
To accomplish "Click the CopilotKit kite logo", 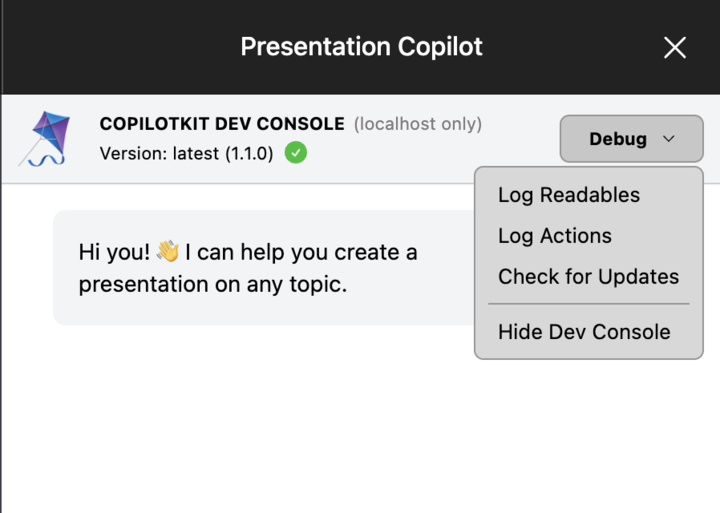I will [44, 138].
